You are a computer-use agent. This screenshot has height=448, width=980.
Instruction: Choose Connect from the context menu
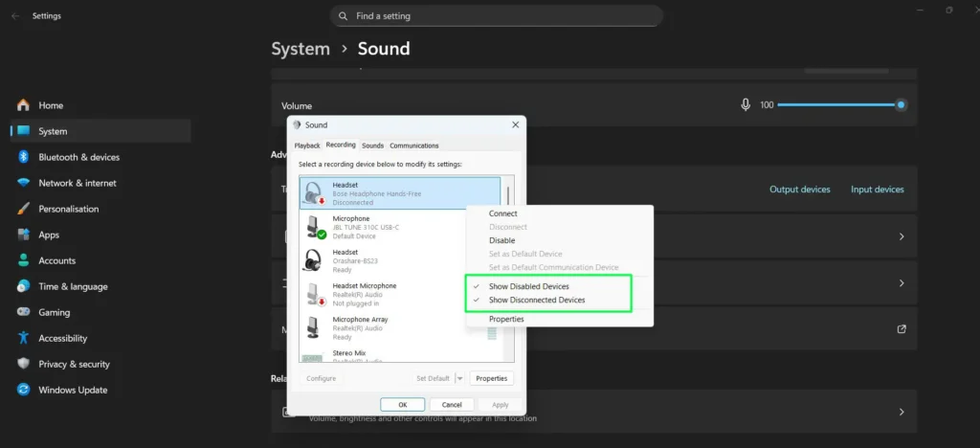pyautogui.click(x=503, y=213)
